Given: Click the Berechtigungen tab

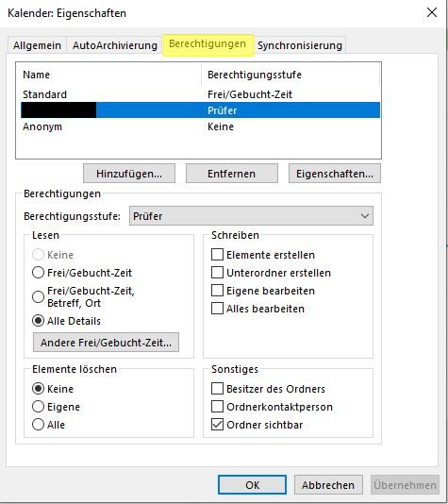Looking at the screenshot, I should coord(207,44).
